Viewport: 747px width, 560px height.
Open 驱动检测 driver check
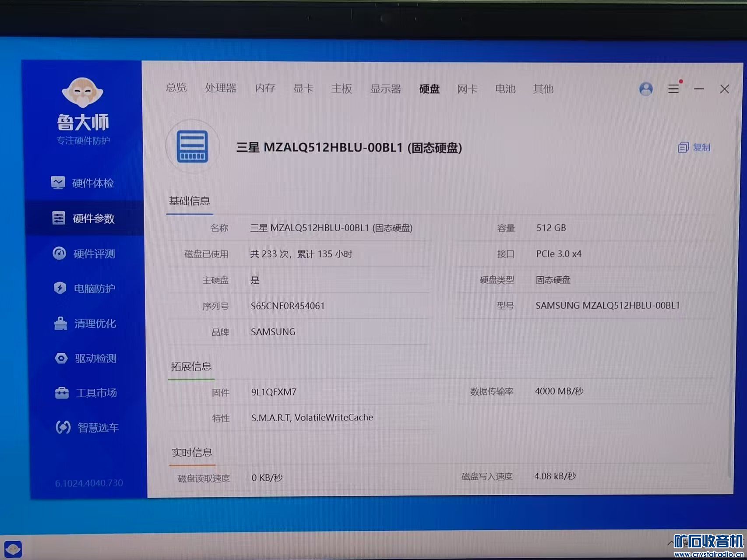click(x=85, y=358)
